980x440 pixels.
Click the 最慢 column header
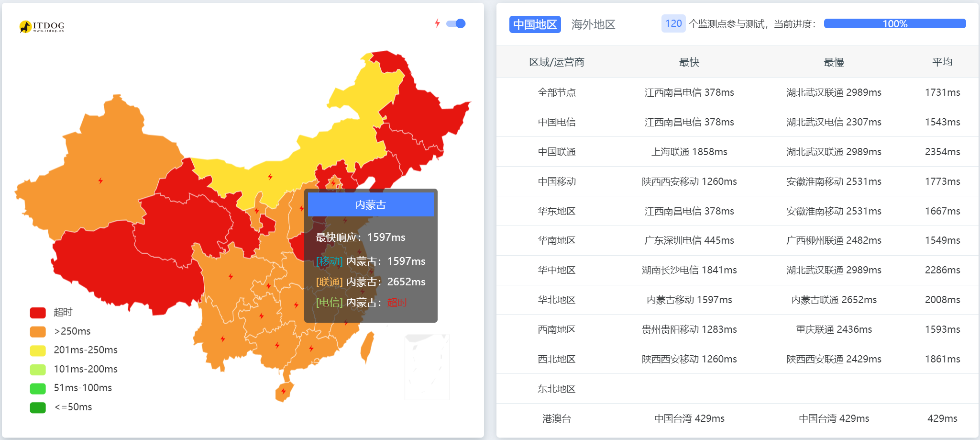coord(834,62)
